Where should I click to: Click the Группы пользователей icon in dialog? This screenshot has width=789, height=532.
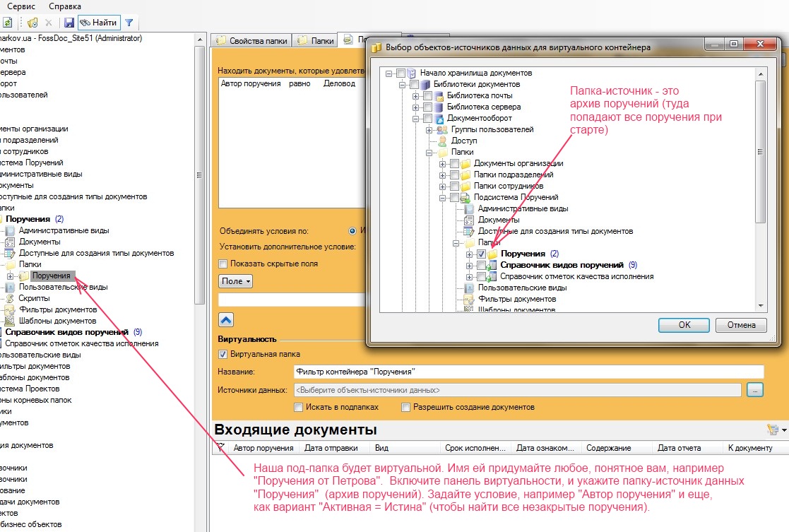(443, 129)
